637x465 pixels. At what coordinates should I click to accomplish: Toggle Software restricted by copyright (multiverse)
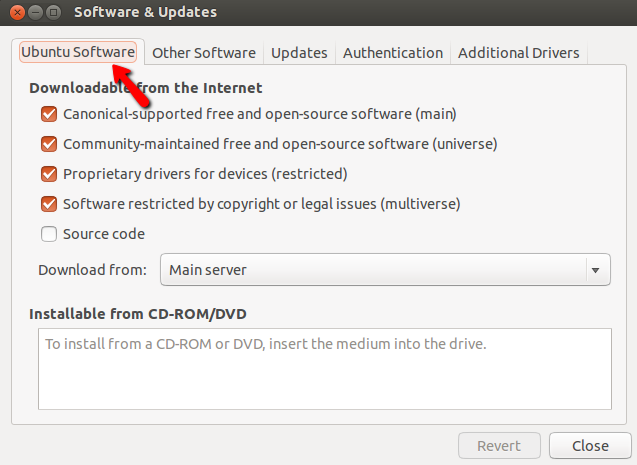49,204
